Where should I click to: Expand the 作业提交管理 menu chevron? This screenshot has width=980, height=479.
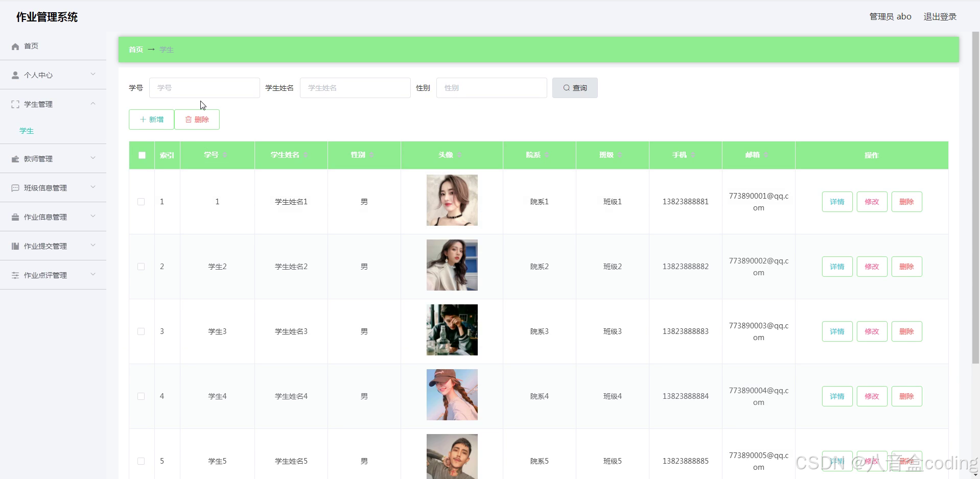click(93, 245)
